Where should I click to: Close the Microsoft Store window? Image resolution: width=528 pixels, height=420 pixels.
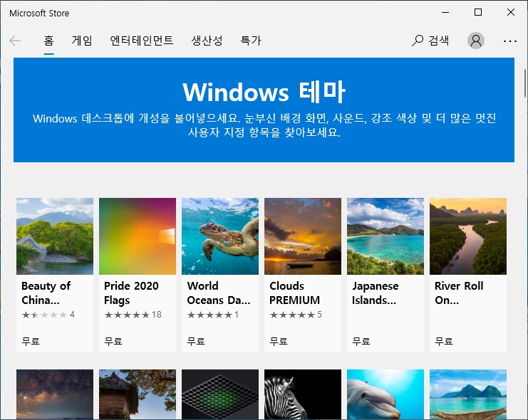click(510, 12)
